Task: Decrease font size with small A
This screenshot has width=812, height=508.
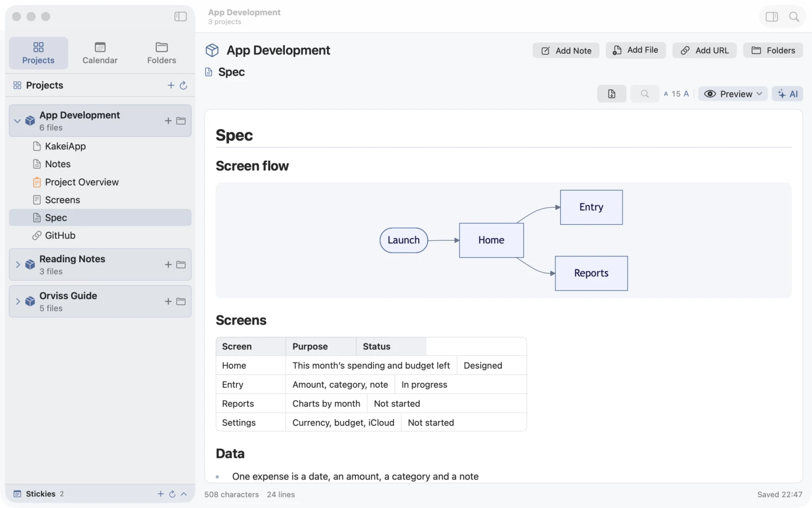Action: (666, 94)
